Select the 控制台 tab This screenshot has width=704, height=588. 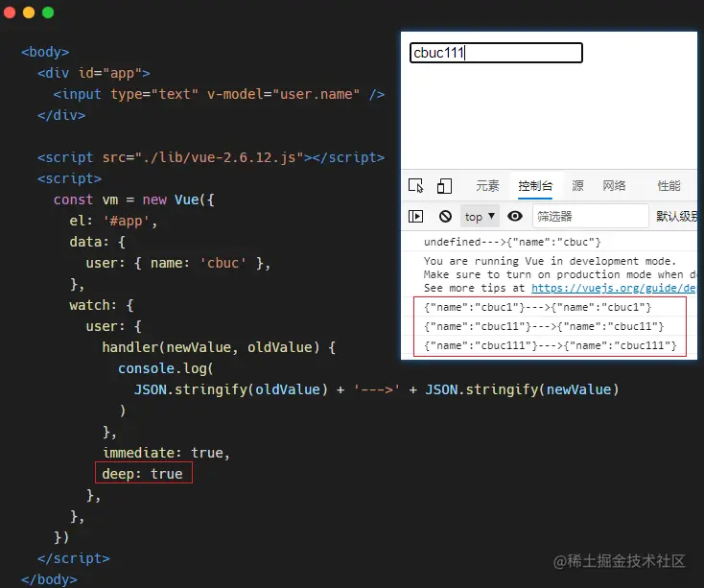pyautogui.click(x=535, y=185)
